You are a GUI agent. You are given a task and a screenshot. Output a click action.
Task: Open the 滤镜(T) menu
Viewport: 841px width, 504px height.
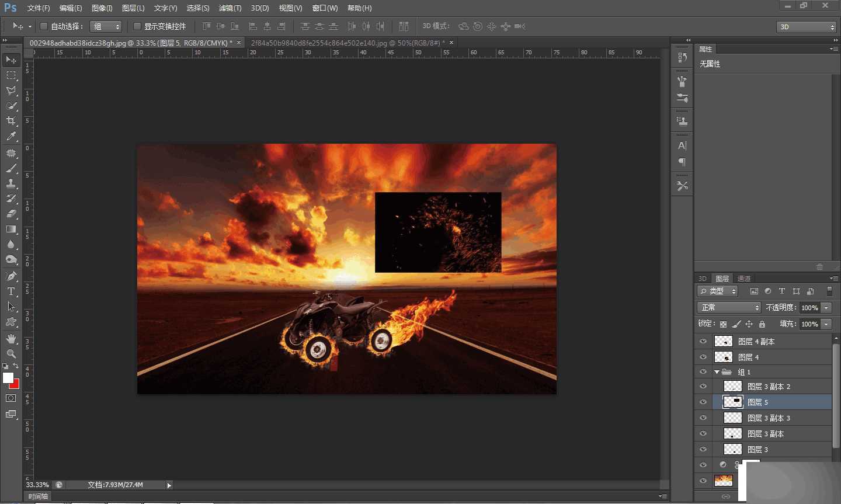pos(230,8)
